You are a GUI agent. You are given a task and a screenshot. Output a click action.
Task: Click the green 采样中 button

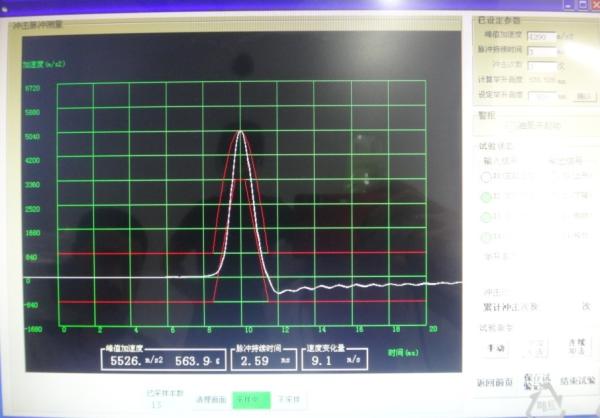point(251,400)
